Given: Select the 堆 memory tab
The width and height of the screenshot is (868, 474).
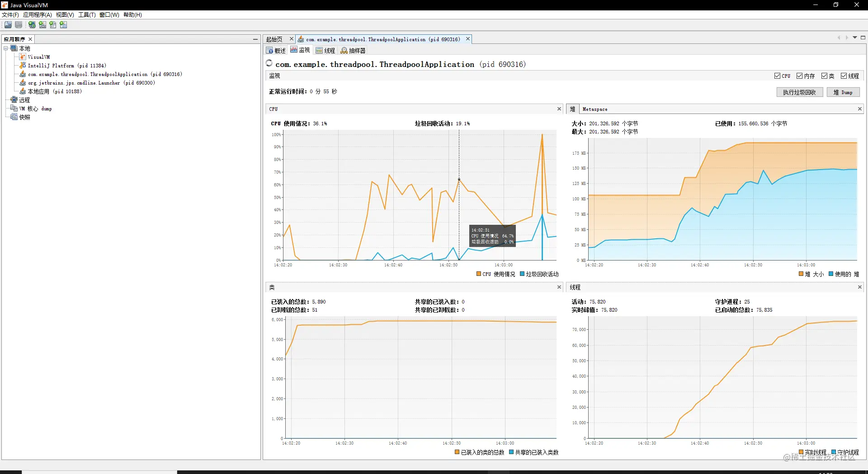Looking at the screenshot, I should click(x=572, y=109).
